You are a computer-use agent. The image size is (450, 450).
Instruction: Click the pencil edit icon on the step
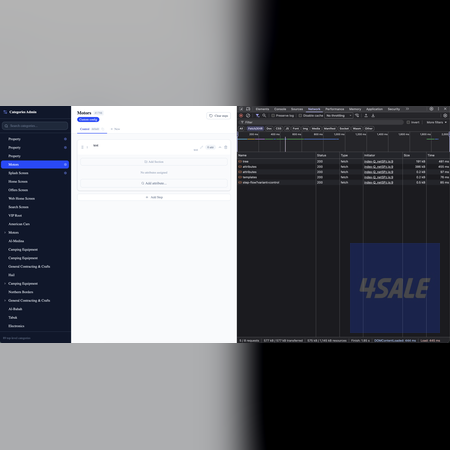pos(201,147)
